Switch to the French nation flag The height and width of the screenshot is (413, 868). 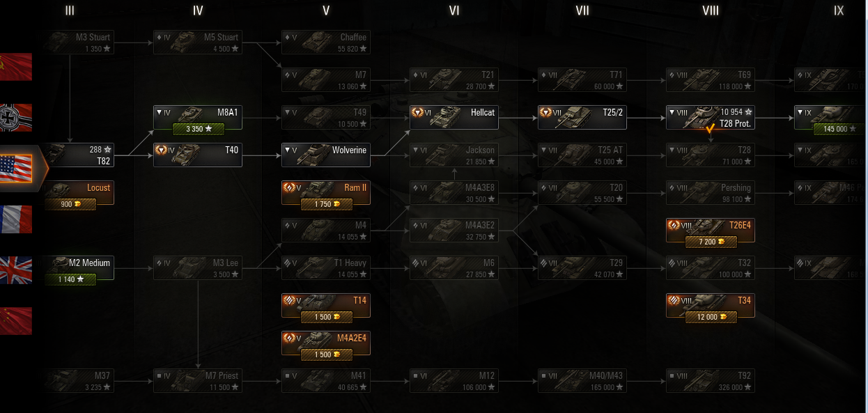[15, 219]
